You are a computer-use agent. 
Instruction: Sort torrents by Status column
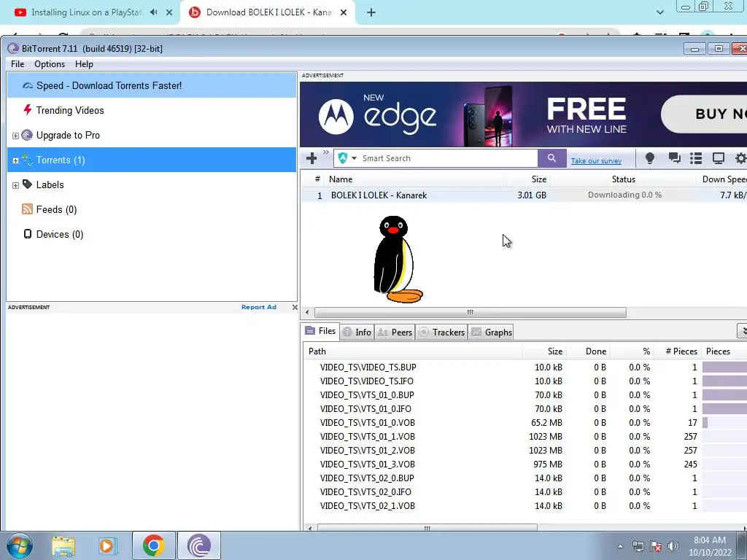pyautogui.click(x=623, y=179)
